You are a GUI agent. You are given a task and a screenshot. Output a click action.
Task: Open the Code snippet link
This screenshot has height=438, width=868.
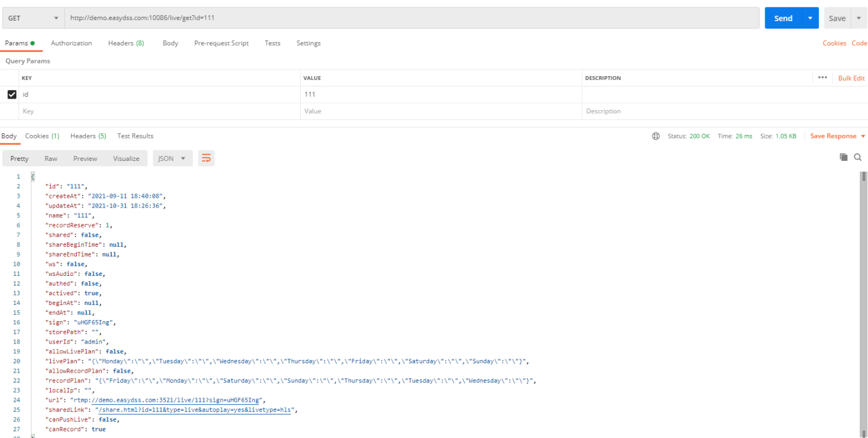coord(860,43)
